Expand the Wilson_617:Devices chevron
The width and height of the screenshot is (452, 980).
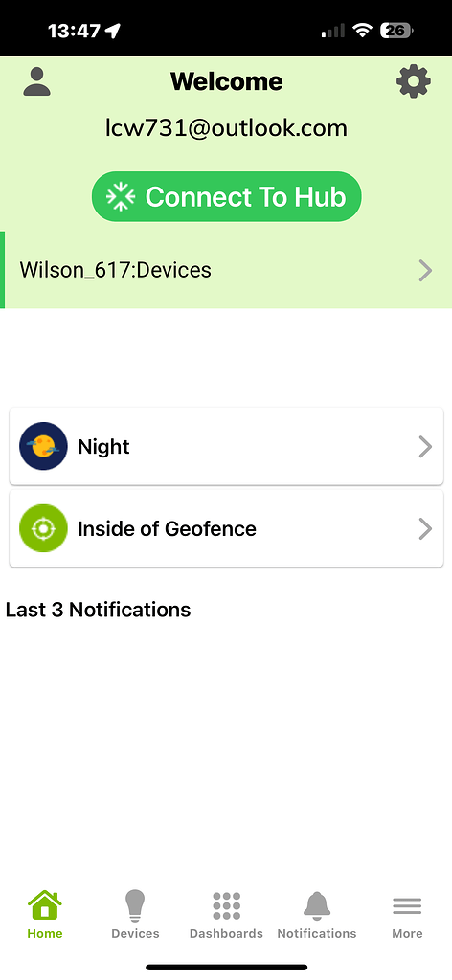pos(426,271)
